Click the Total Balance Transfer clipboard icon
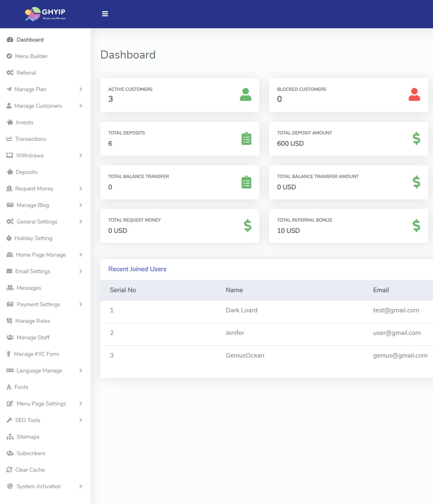Screen dimensions: 433x504 tap(246, 182)
